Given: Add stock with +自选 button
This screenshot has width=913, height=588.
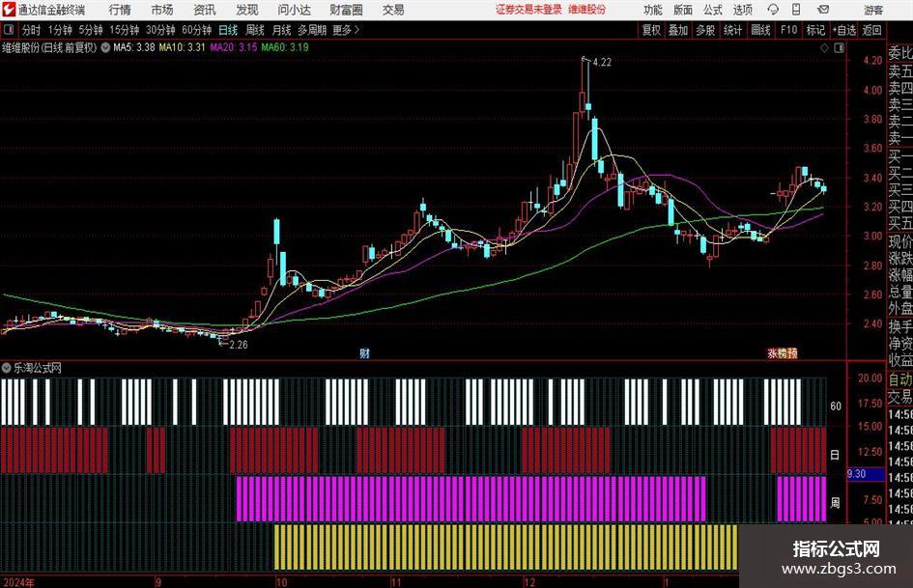Looking at the screenshot, I should 844,30.
